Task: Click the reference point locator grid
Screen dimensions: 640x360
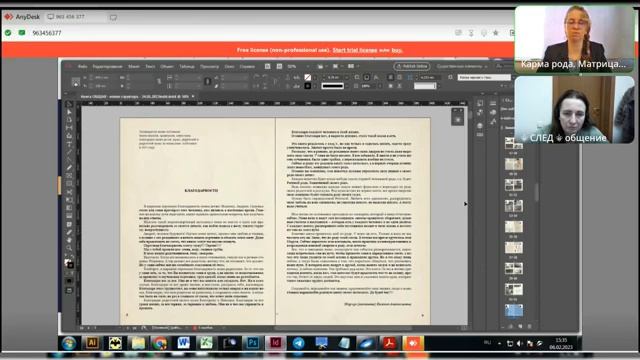Action: (76, 82)
